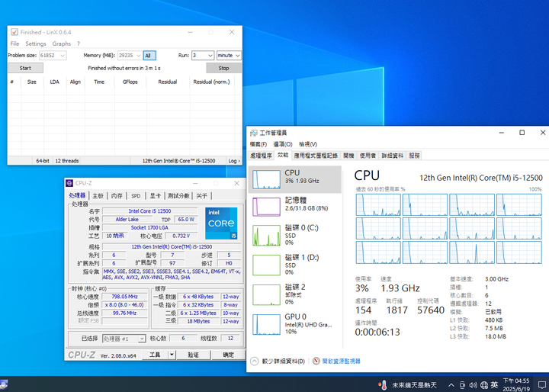Click the 12 threads status in LinX
549x392 pixels.
click(67, 161)
